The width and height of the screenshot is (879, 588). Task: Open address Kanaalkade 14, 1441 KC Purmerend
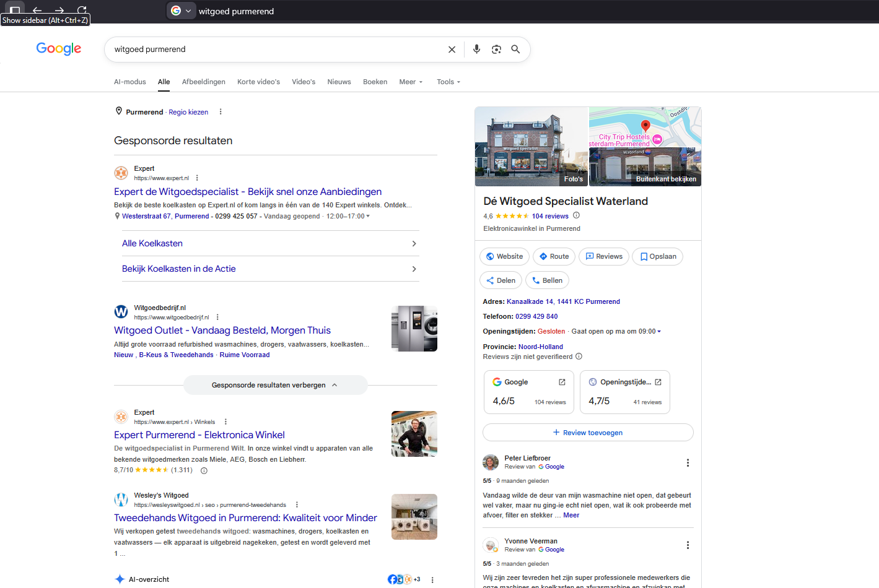(563, 302)
